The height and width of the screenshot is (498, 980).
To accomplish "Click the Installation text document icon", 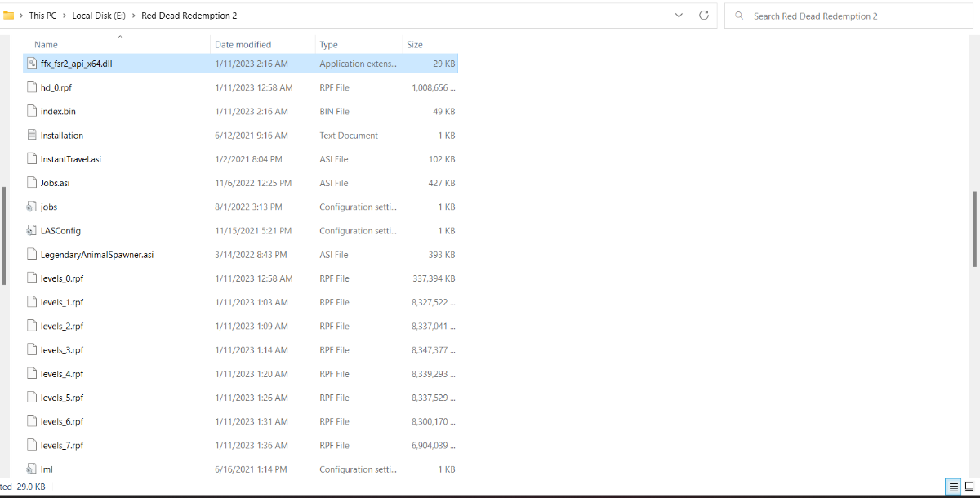I will pyautogui.click(x=32, y=136).
